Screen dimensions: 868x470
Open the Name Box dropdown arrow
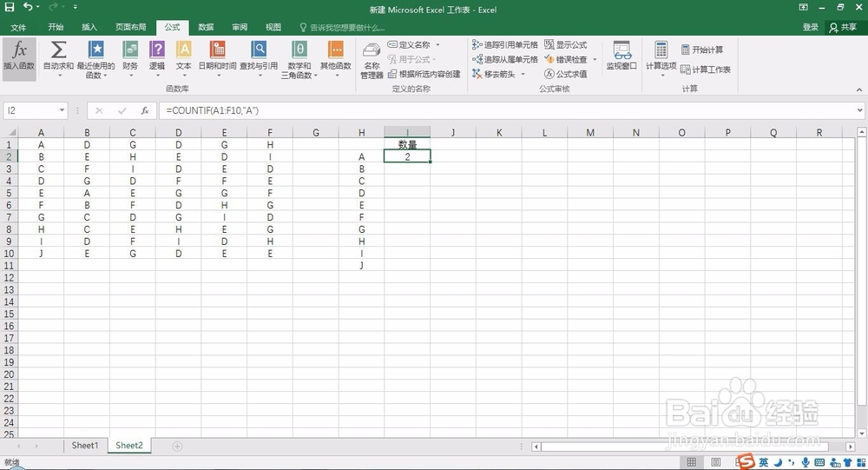(62, 110)
